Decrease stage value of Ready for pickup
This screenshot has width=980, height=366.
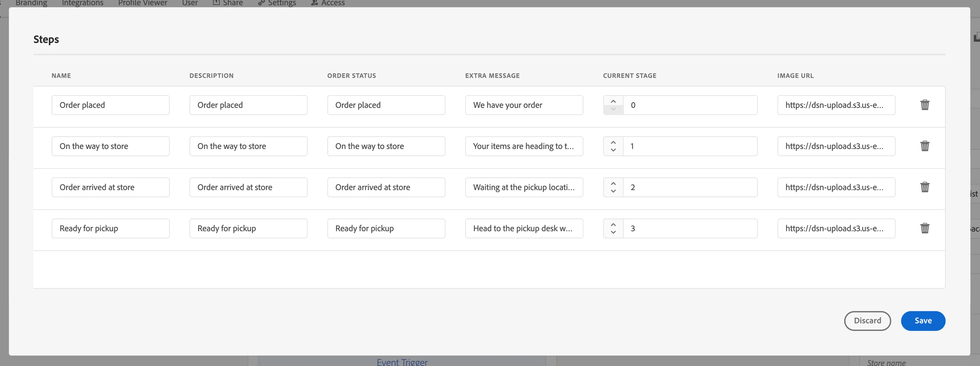(613, 233)
